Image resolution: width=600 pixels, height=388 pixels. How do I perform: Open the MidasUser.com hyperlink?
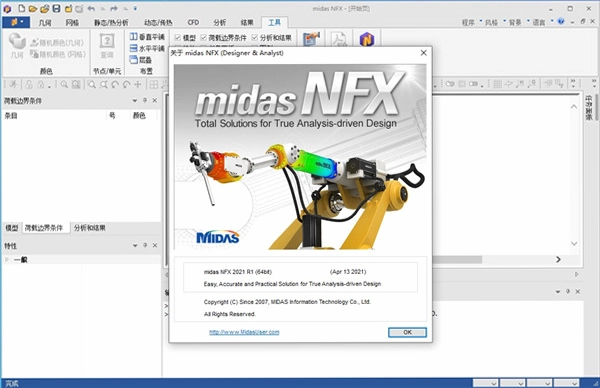coord(244,332)
